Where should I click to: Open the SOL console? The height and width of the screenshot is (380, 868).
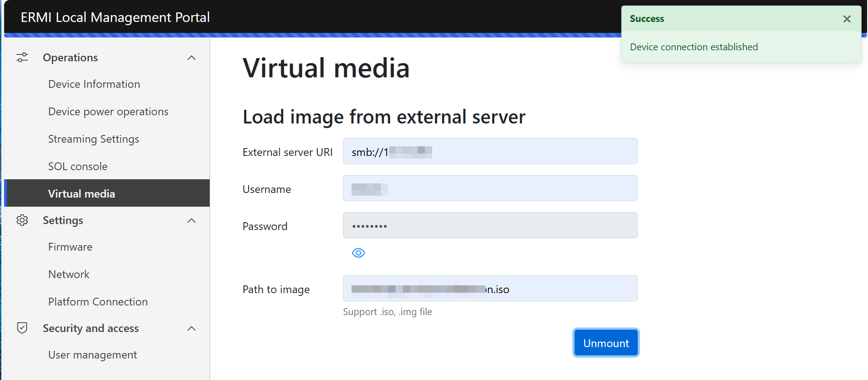pos(78,166)
